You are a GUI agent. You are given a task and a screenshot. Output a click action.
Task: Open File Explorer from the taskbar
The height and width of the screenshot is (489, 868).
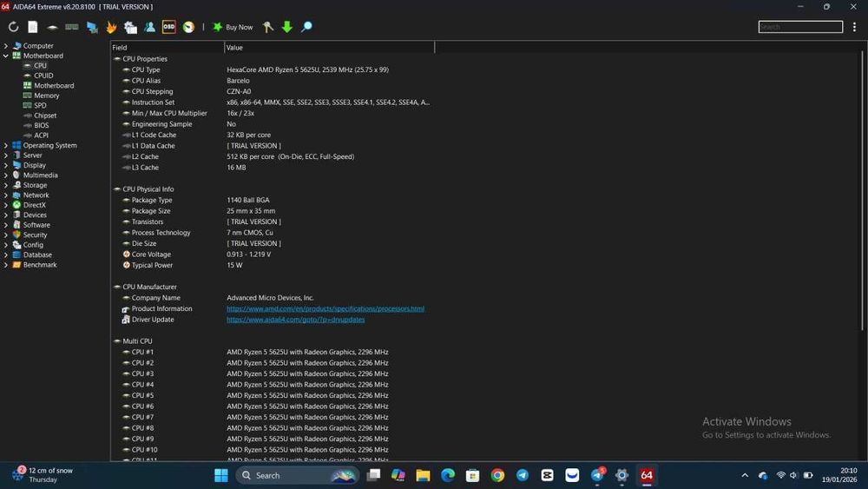tap(423, 475)
